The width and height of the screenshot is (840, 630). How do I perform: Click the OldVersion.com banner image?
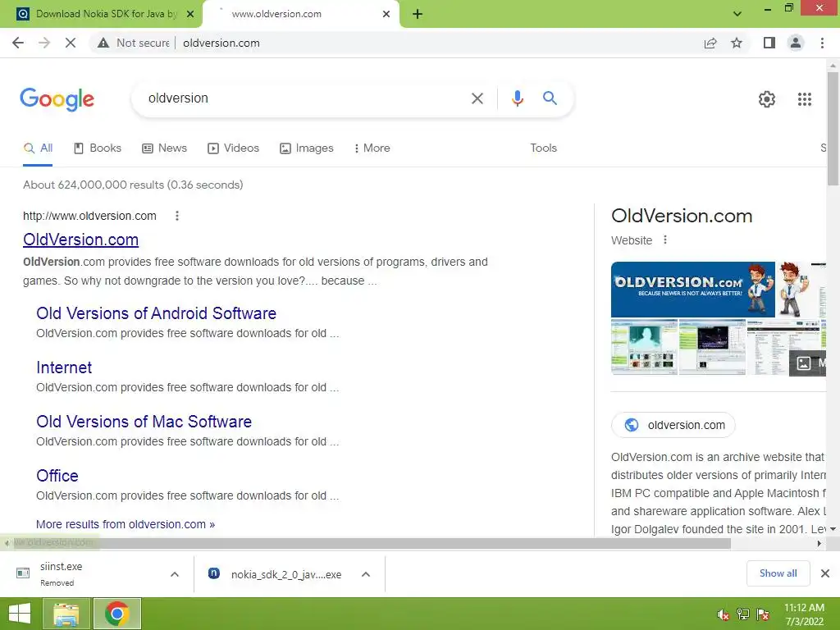click(692, 290)
